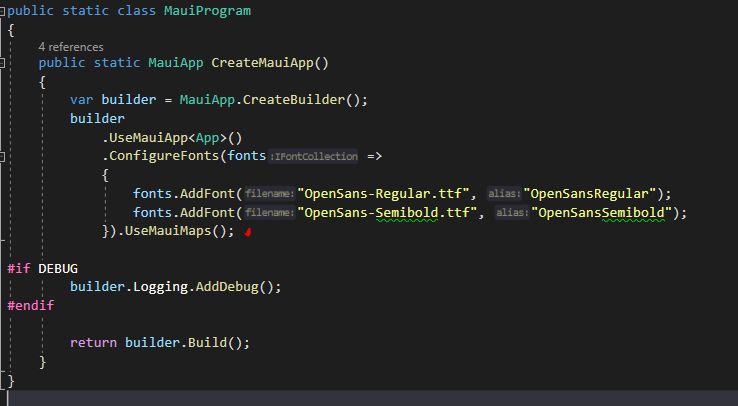Click the class keyword
Image resolution: width=738 pixels, height=406 pixels.
[136, 11]
